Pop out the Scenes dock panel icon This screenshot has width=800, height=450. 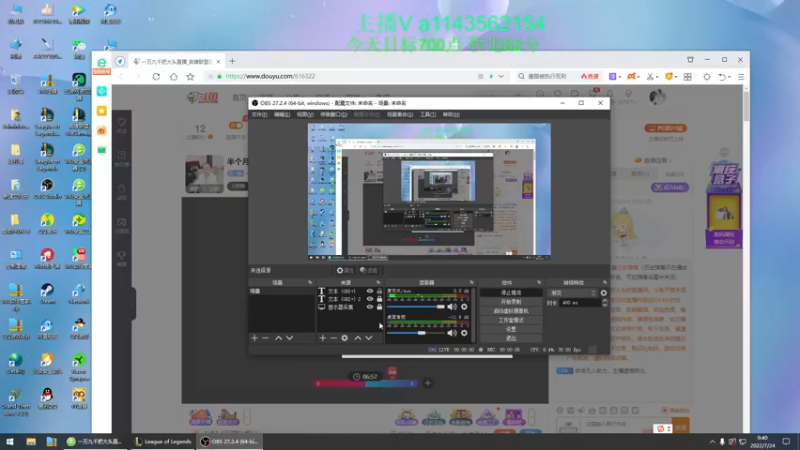coord(310,282)
